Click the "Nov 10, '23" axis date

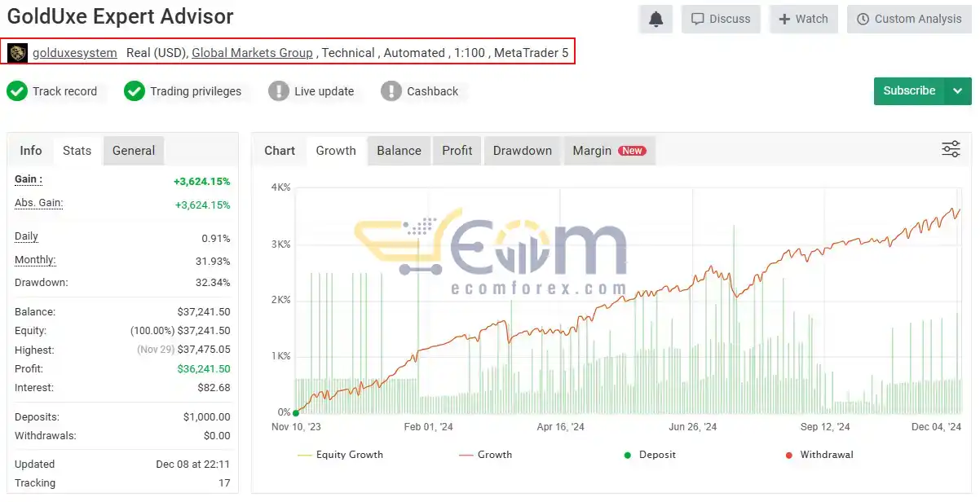point(295,427)
